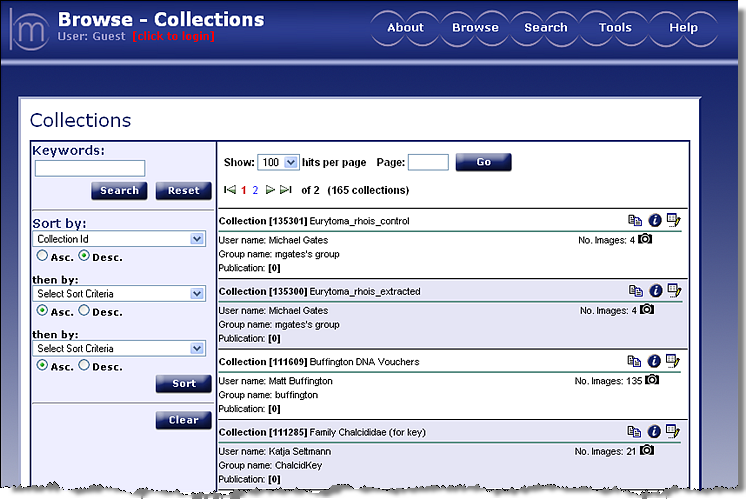The image size is (746, 499).
Task: Open the second Select Sort Criteria dropdown
Action: pyautogui.click(x=118, y=294)
